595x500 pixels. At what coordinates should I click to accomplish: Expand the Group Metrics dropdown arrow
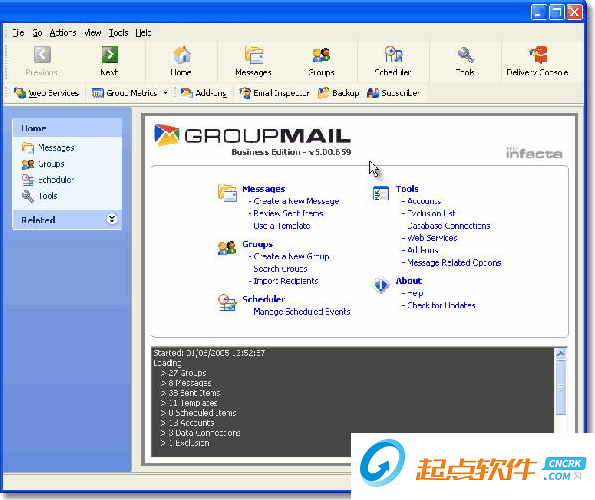click(165, 93)
